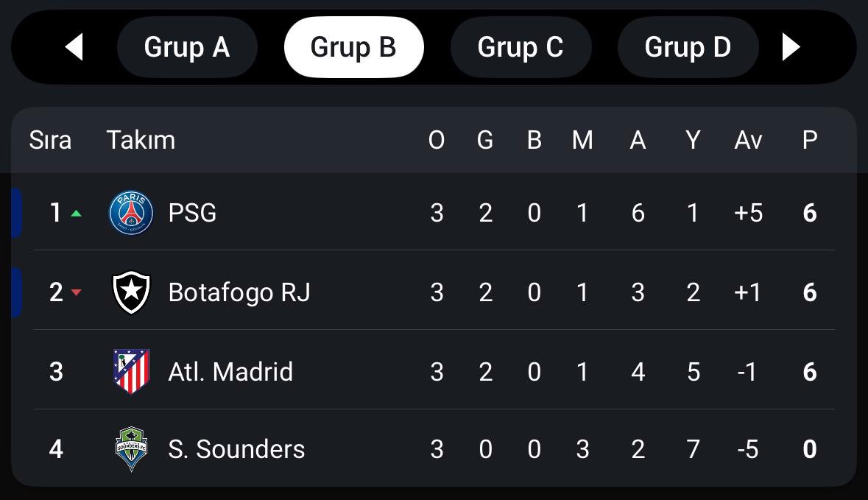Image resolution: width=868 pixels, height=500 pixels.
Task: Open the Atl. Madrid team name
Action: [x=230, y=372]
